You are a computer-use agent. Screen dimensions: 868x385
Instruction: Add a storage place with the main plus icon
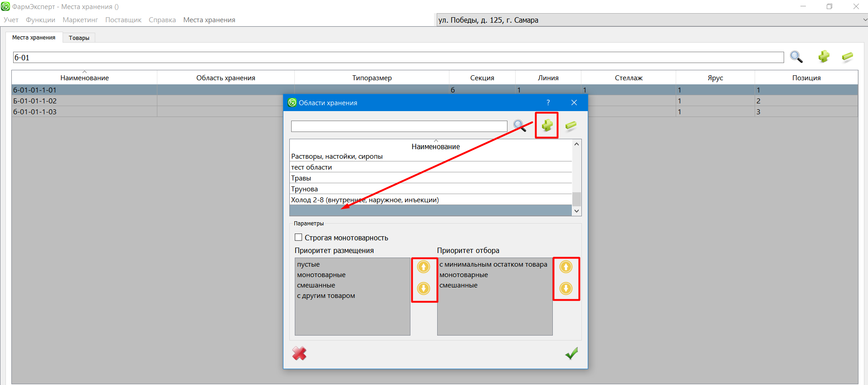click(x=824, y=57)
